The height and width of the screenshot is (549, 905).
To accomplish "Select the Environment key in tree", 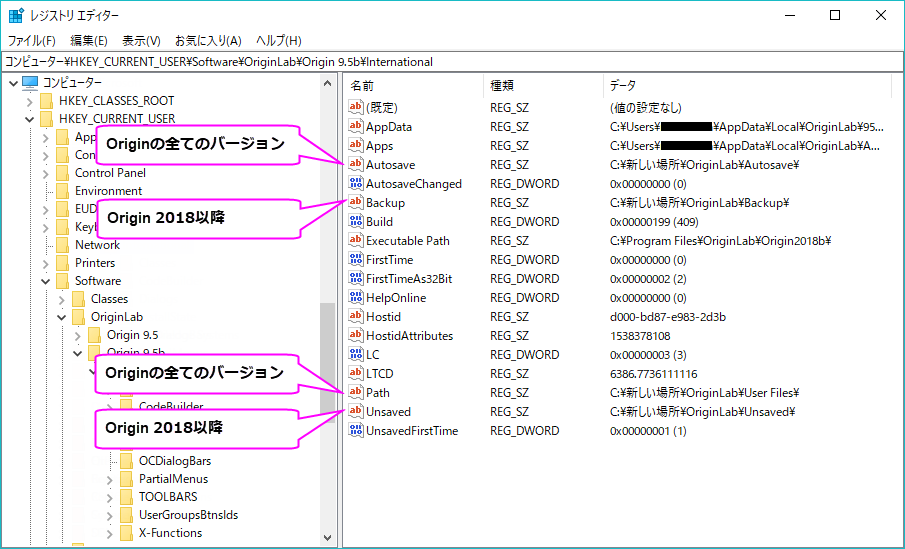I will [109, 191].
